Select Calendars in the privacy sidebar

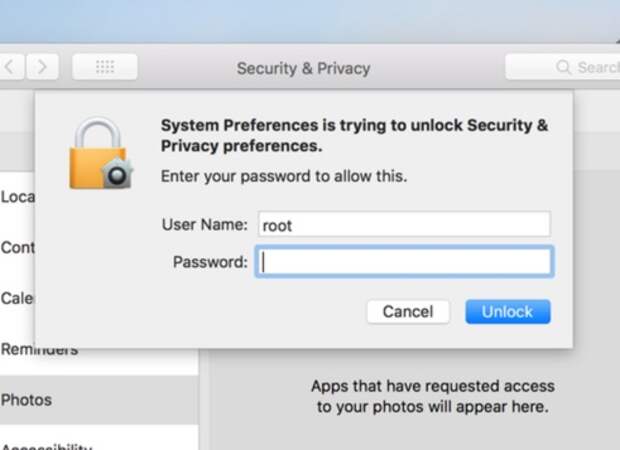pyautogui.click(x=17, y=298)
